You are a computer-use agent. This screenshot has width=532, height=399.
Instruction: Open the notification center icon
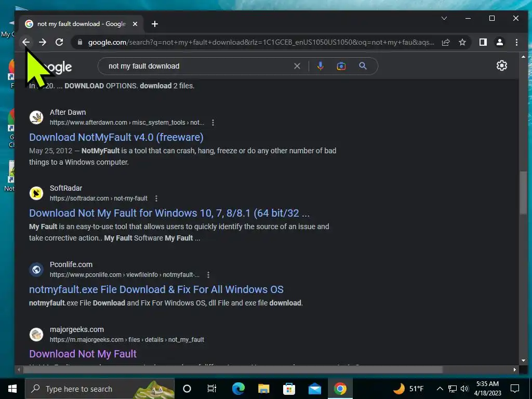tap(515, 389)
